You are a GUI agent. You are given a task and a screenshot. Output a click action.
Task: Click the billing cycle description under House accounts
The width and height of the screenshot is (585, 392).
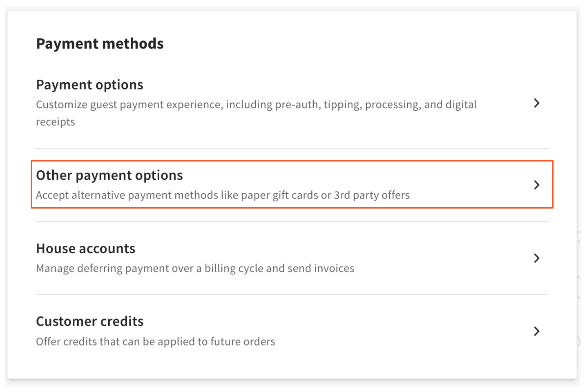click(x=195, y=268)
